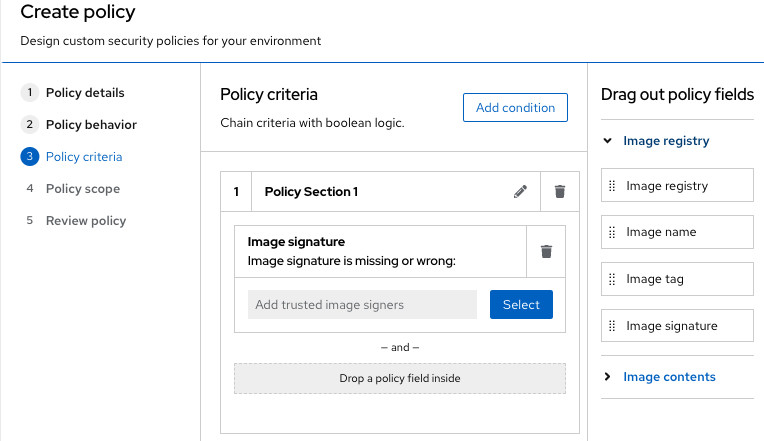764x441 pixels.
Task: Jump to the Review policy step
Action: point(86,221)
